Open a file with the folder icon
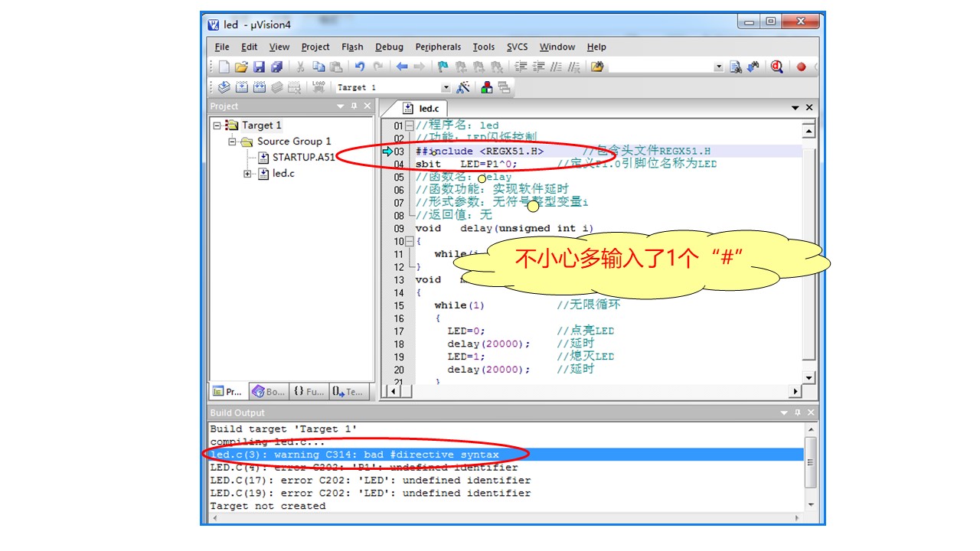The width and height of the screenshot is (980, 551). [x=241, y=67]
